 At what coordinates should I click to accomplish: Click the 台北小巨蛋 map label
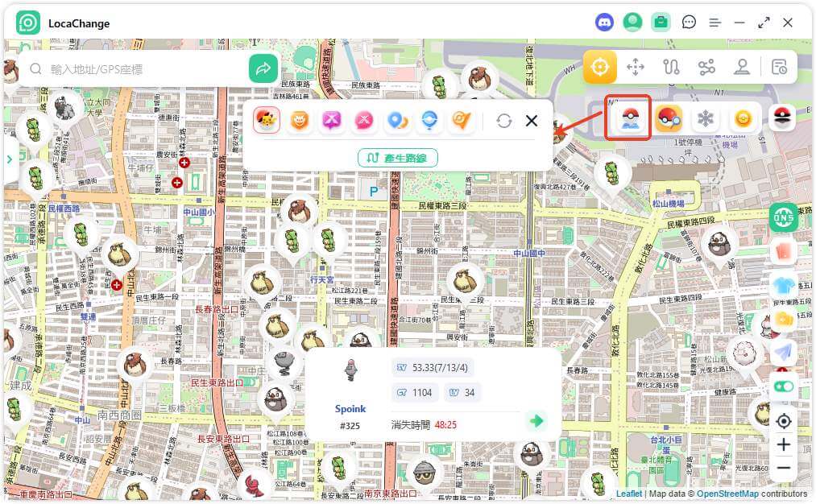click(x=665, y=444)
